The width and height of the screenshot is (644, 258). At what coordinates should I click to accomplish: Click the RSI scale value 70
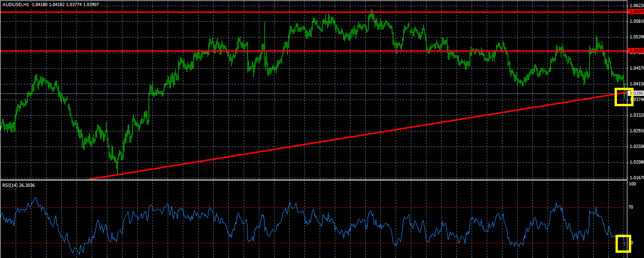tap(631, 207)
